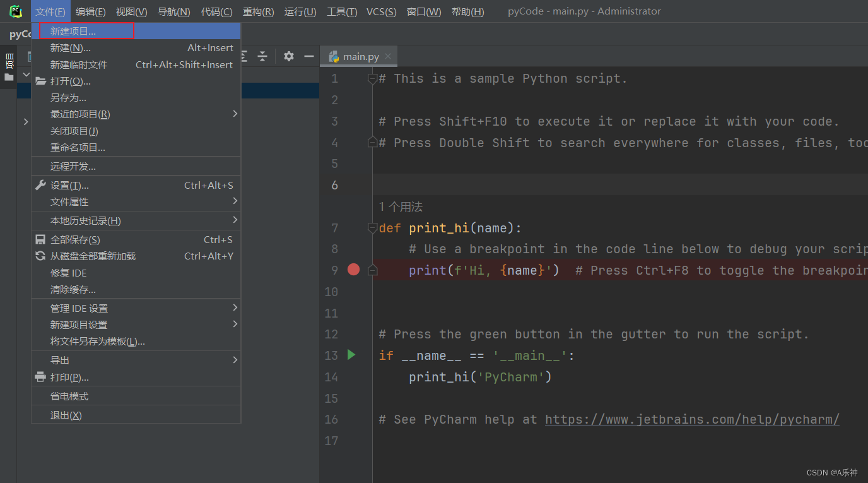The image size is (868, 483).
Task: Click the printer icon next to 打印(P)
Action: [x=40, y=377]
